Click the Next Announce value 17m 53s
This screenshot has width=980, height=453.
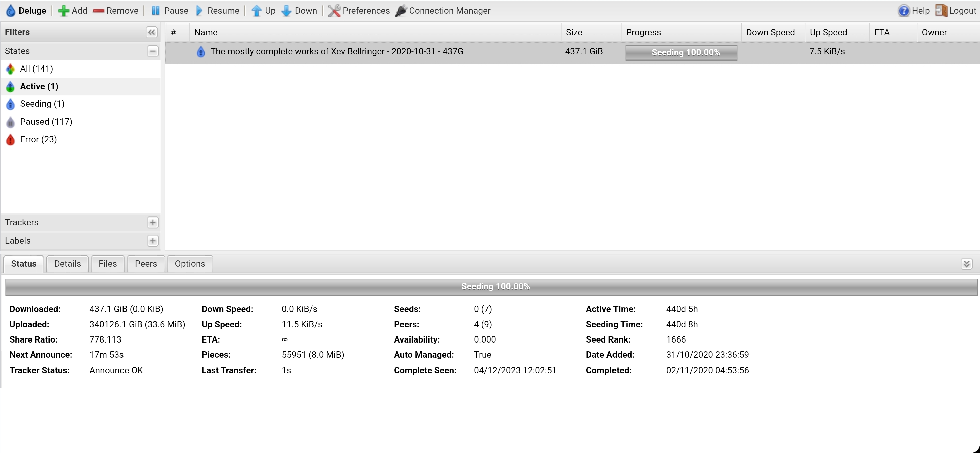(x=106, y=355)
